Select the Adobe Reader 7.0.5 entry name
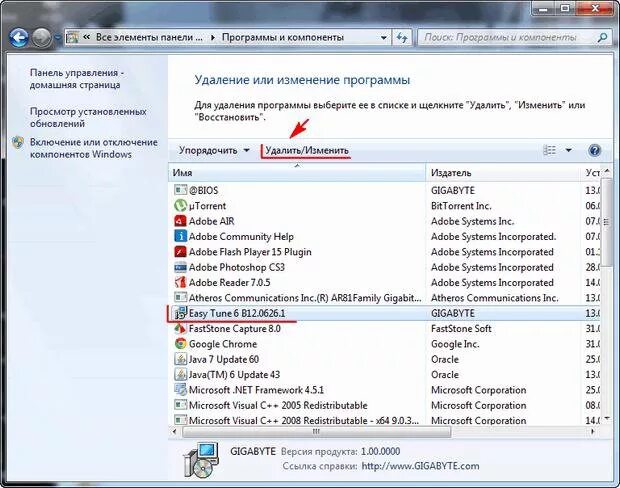 [x=229, y=282]
